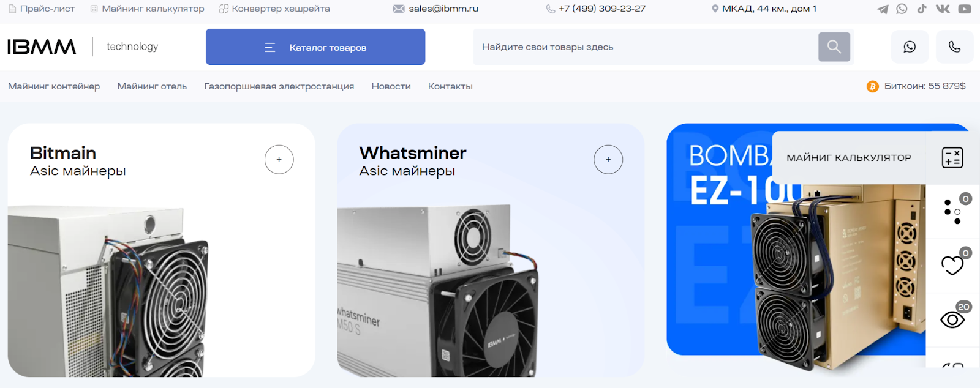
Task: Click the IBMM technology logo
Action: 83,47
